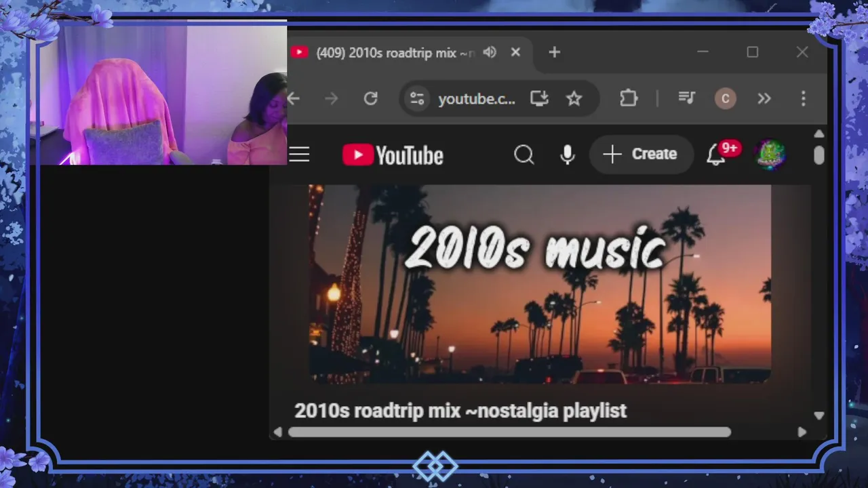Click the youtube.c... address bar
Screen dimensions: 868x488
[x=477, y=99]
